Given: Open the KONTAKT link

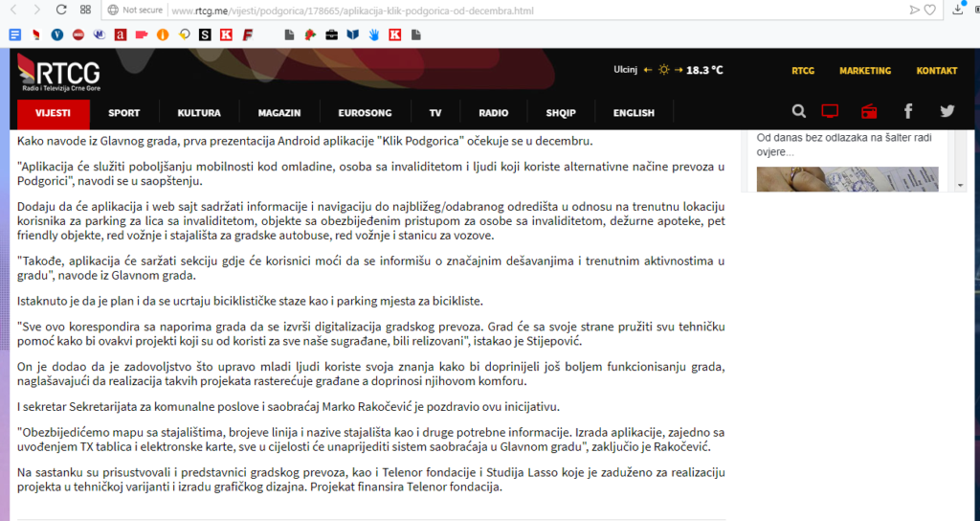Looking at the screenshot, I should click(937, 71).
